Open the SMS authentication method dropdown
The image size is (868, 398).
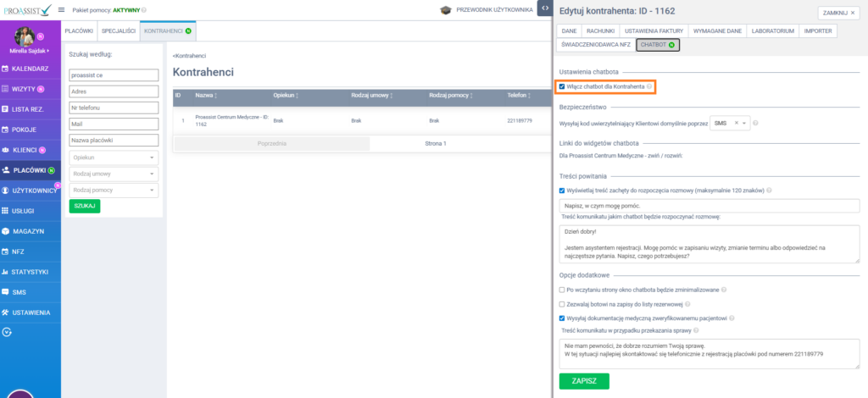tap(729, 123)
